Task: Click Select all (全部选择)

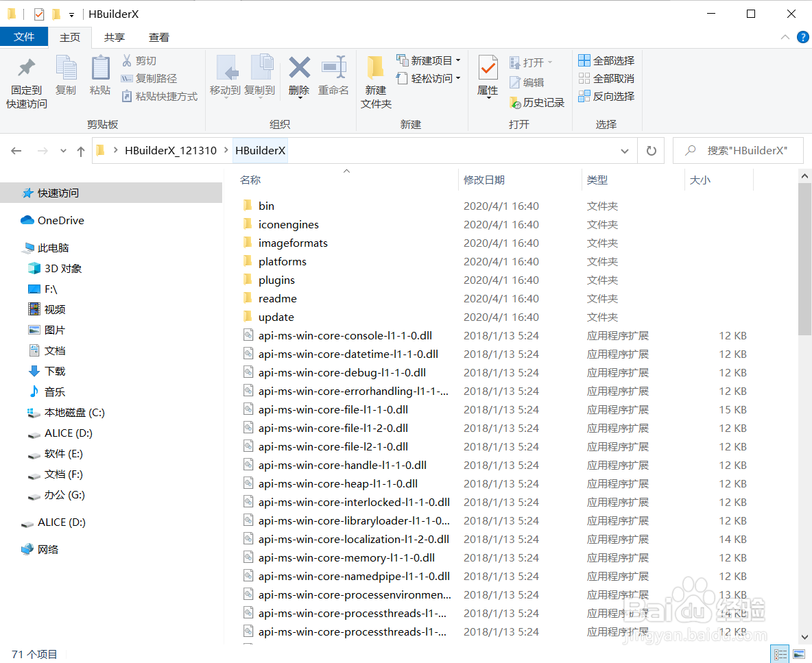Action: [606, 60]
